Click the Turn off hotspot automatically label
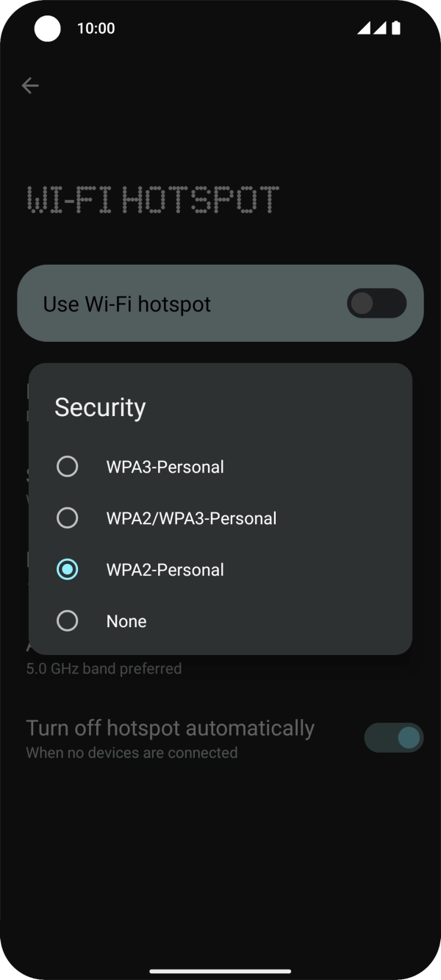 pos(170,727)
